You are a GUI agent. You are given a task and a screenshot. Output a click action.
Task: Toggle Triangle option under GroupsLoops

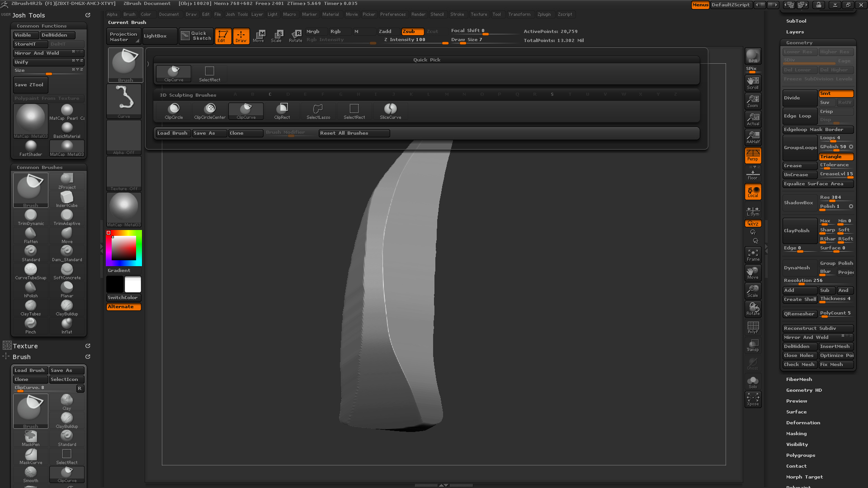click(x=836, y=157)
